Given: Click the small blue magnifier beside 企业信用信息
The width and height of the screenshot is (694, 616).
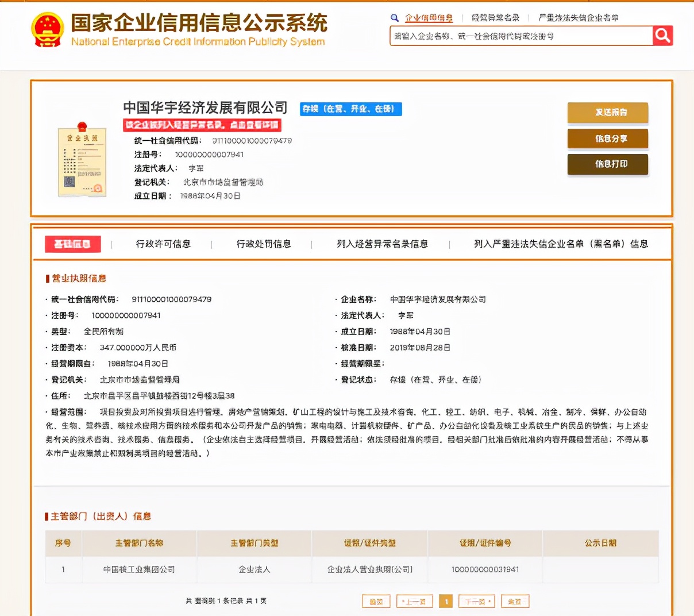Looking at the screenshot, I should point(395,18).
